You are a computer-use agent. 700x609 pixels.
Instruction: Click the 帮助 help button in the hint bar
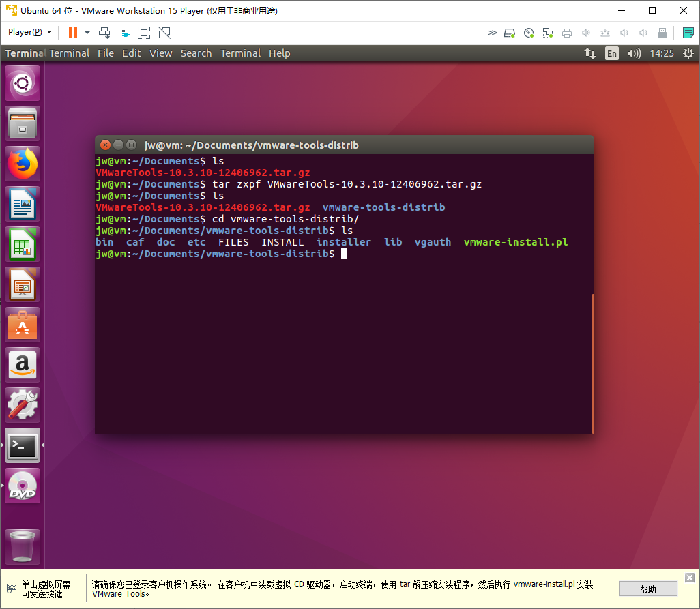[x=647, y=589]
